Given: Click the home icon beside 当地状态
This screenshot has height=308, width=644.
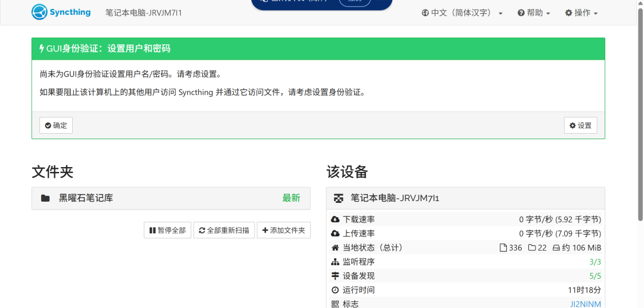Looking at the screenshot, I should [x=335, y=248].
